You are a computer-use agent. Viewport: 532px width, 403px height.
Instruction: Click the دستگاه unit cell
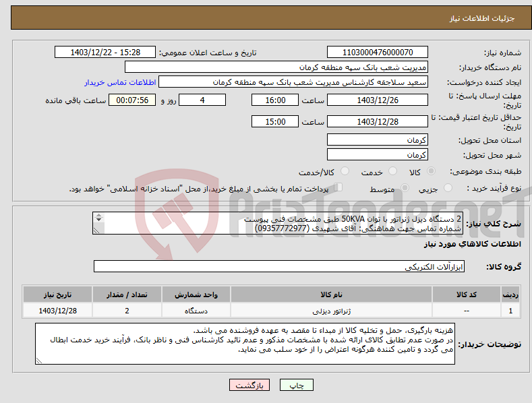click(196, 311)
